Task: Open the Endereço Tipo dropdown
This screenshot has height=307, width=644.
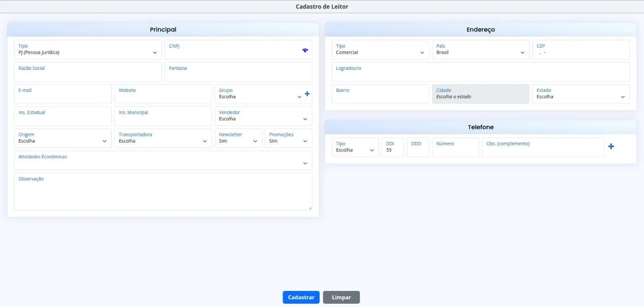Action: [380, 50]
